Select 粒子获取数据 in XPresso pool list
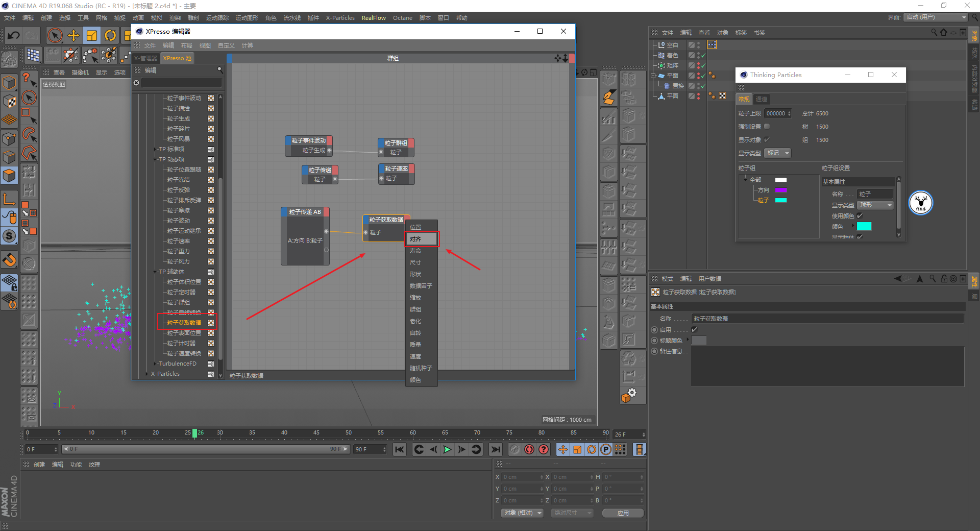Viewport: 980px width, 531px height. pos(184,323)
